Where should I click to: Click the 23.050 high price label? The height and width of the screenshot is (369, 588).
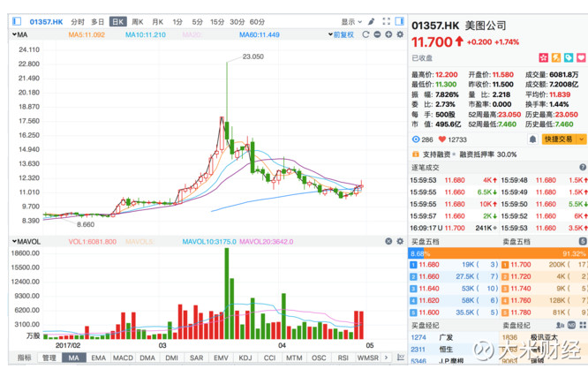coord(253,56)
